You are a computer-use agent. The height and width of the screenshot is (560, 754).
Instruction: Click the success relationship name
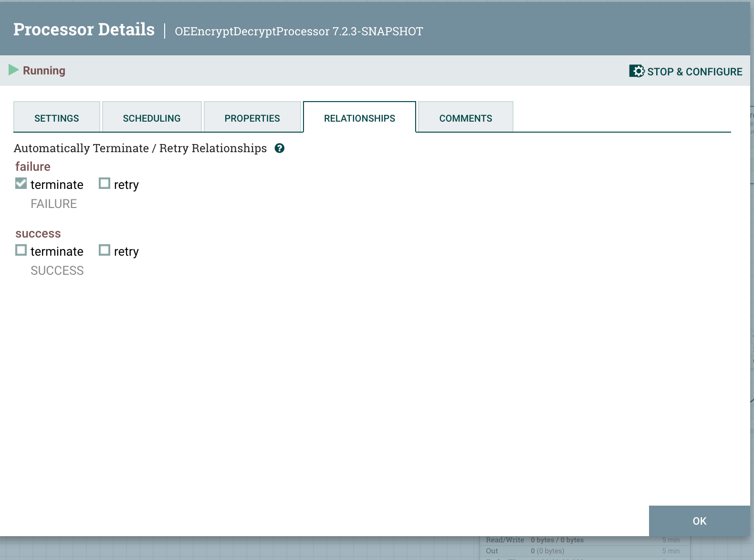click(38, 234)
